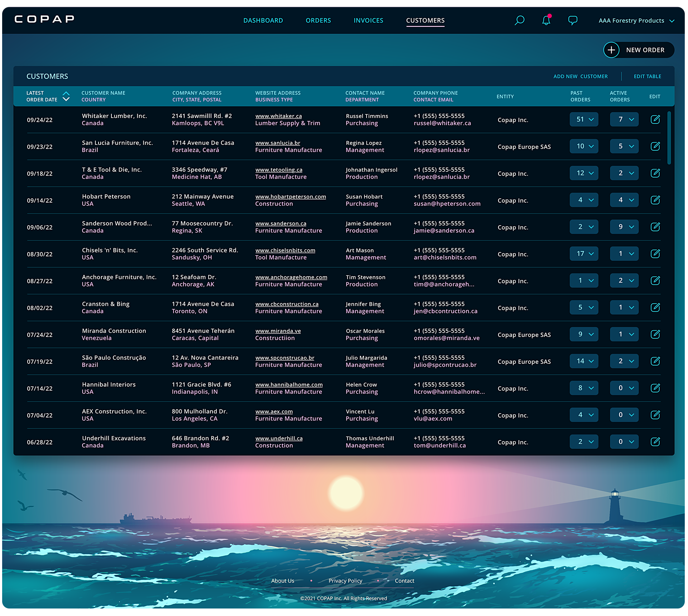This screenshot has height=616, width=688.
Task: Open notifications bell icon
Action: point(546,20)
